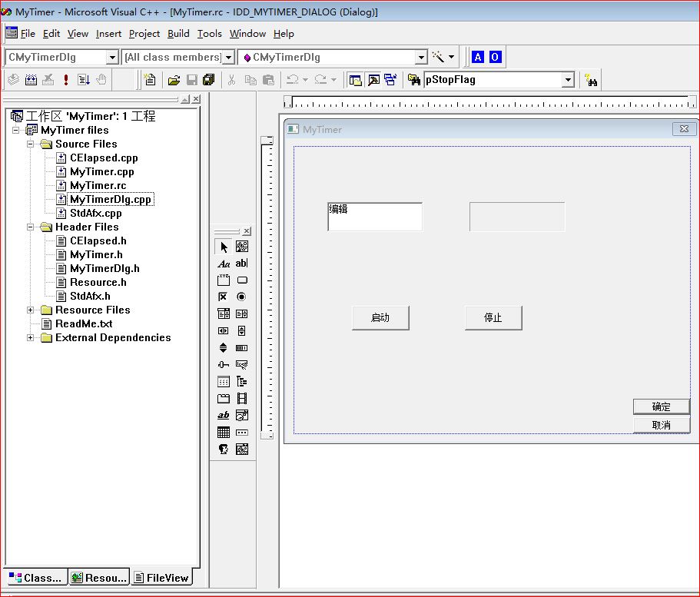Open the All class members dropdown
Screen dimensions: 700x597
point(228,57)
